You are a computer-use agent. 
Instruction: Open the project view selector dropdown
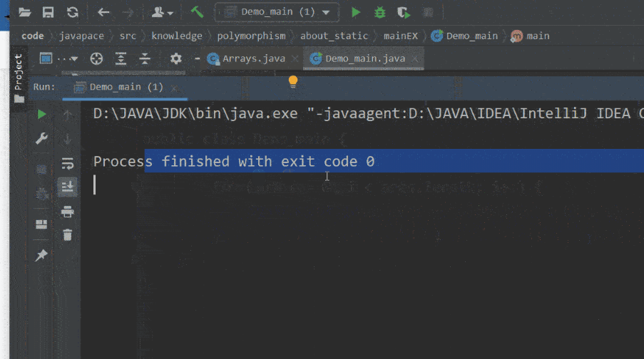[x=58, y=58]
